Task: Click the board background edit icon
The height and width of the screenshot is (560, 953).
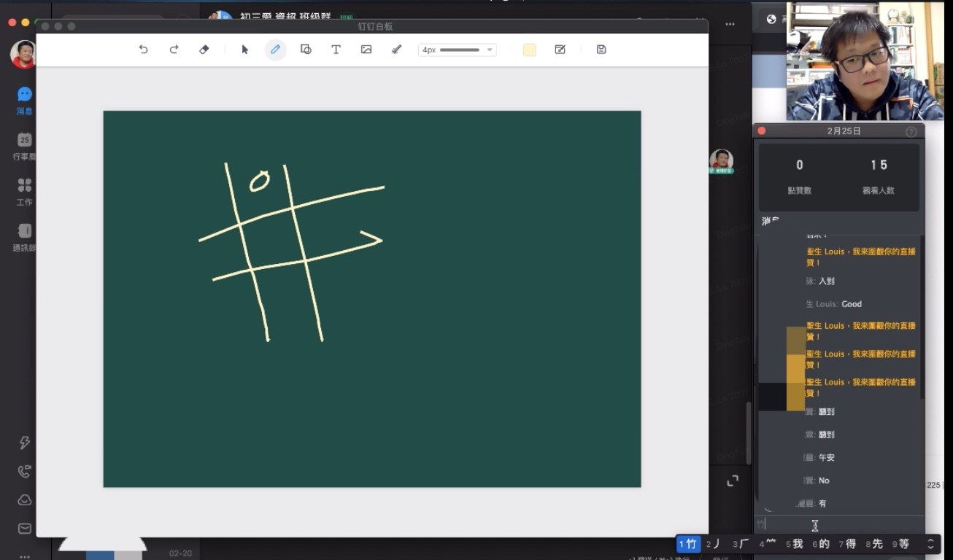Action: point(560,50)
